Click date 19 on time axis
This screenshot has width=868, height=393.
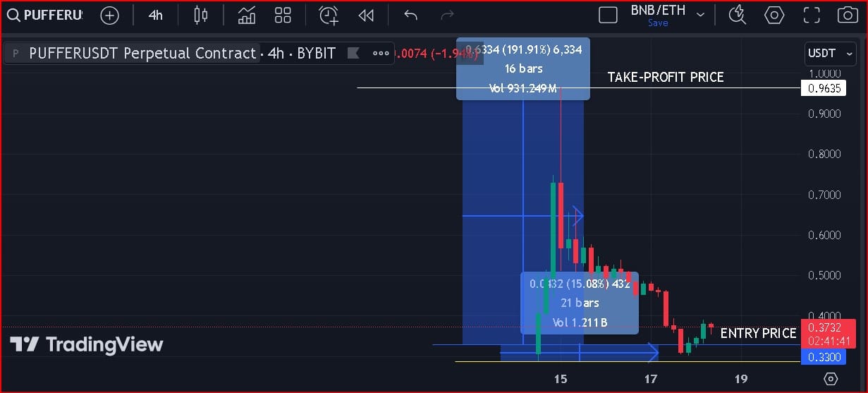(x=741, y=379)
